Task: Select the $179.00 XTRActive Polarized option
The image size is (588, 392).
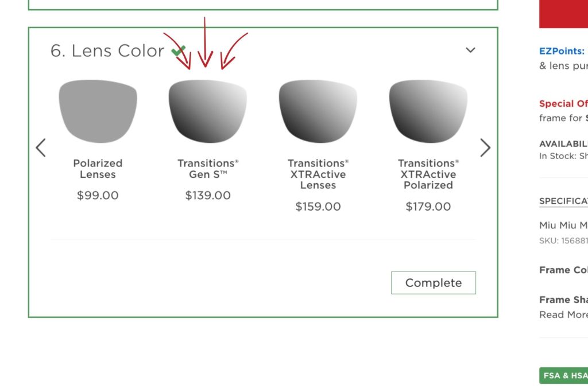Action: pyautogui.click(x=427, y=206)
